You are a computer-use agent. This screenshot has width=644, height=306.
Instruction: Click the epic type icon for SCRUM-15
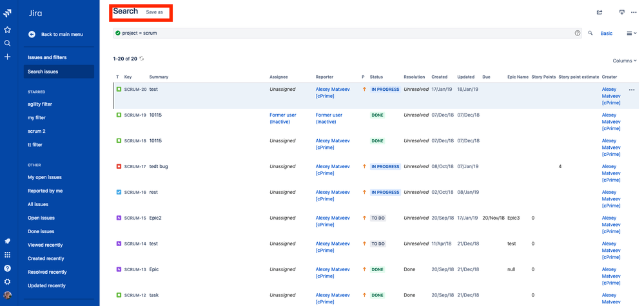pyautogui.click(x=118, y=218)
